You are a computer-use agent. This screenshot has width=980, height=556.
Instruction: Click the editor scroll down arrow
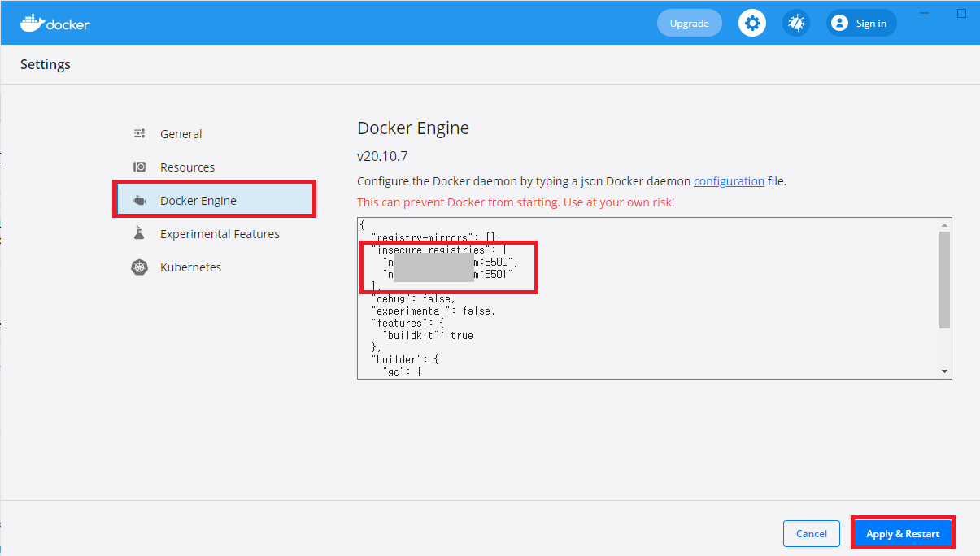point(944,371)
